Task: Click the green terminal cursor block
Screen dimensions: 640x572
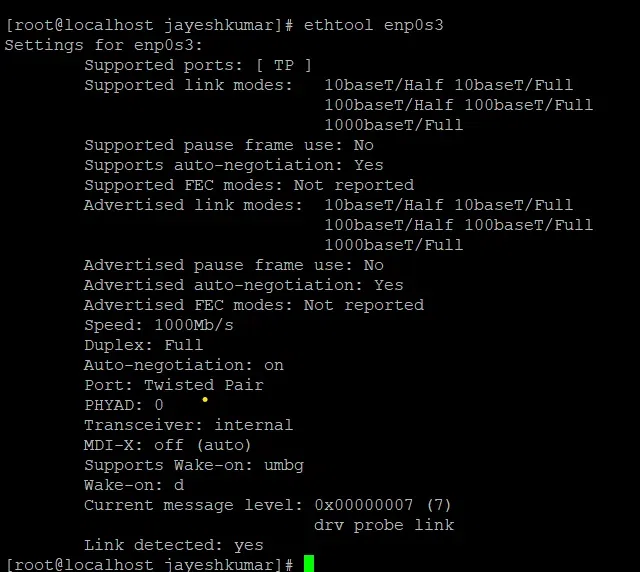Action: [x=309, y=564]
